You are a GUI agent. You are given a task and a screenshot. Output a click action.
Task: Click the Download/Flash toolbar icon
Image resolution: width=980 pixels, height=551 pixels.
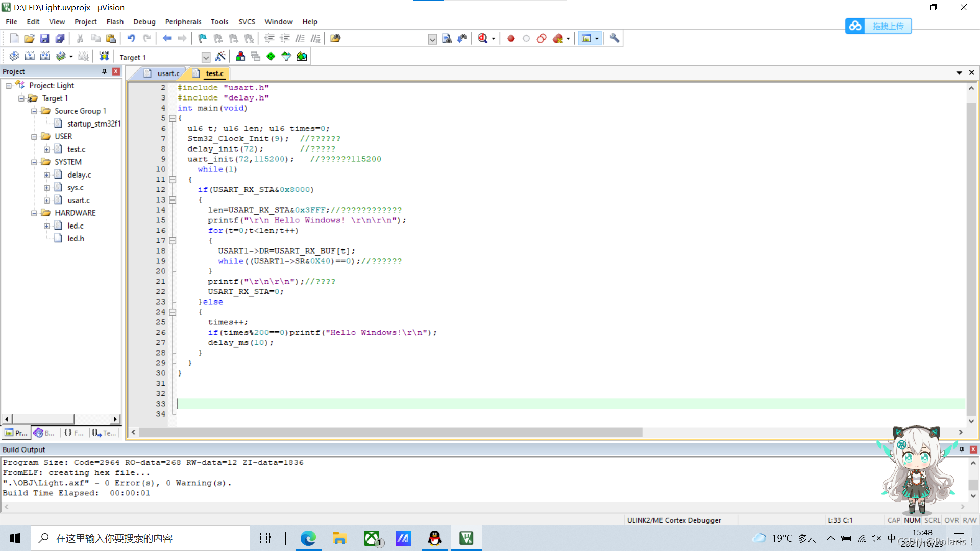pos(104,57)
